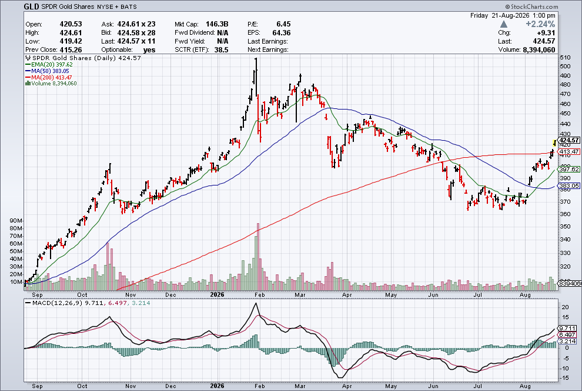Click the Friday 21-Aug-2026 1:00 pm timestamp
Screen dimensions: 582x391
[513, 16]
